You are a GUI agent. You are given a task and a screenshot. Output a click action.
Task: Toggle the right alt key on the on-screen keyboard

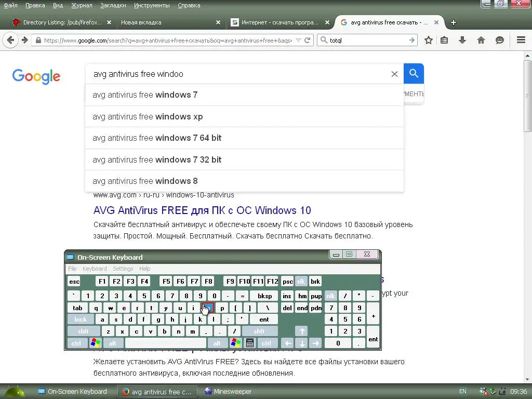pos(217,343)
